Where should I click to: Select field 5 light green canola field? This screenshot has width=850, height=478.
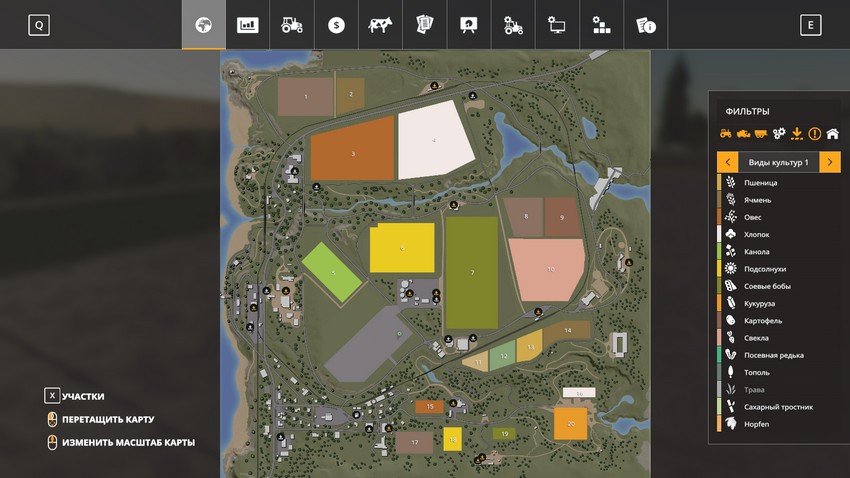click(x=332, y=272)
